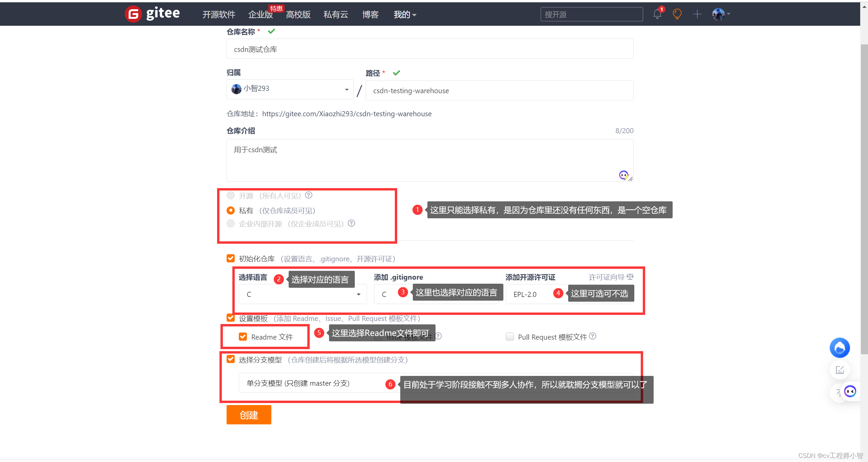Viewport: 868px width, 462px height.
Task: Open the 开源许可证 EPL-2.0 dropdown
Action: pos(570,294)
